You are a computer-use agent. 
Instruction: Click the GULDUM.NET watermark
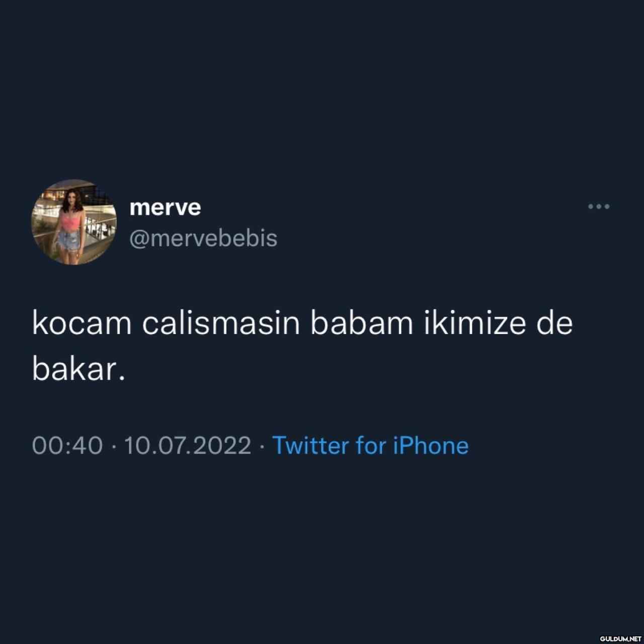[x=620, y=638]
